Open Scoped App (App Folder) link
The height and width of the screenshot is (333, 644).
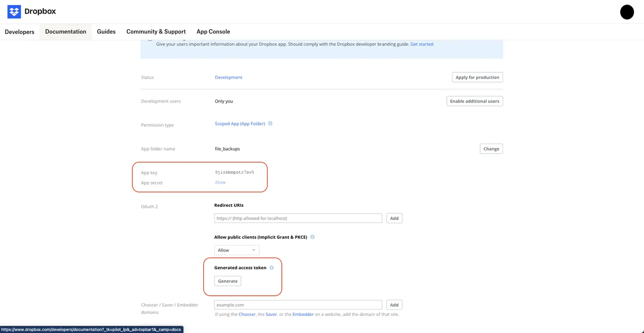click(x=240, y=124)
